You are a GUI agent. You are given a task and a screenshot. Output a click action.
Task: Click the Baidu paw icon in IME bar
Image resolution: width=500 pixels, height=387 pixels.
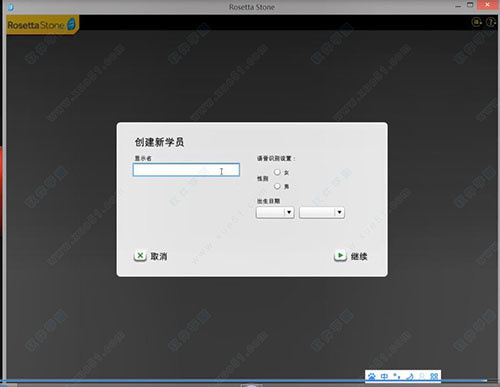(371, 376)
